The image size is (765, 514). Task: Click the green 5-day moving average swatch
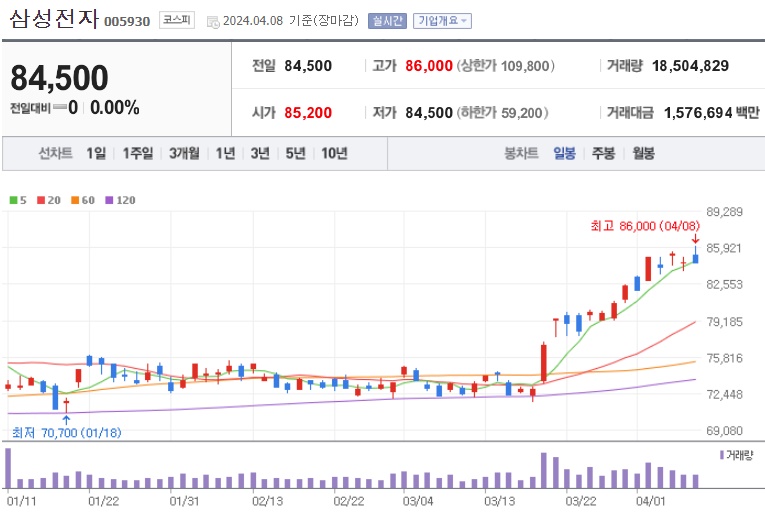pyautogui.click(x=14, y=200)
